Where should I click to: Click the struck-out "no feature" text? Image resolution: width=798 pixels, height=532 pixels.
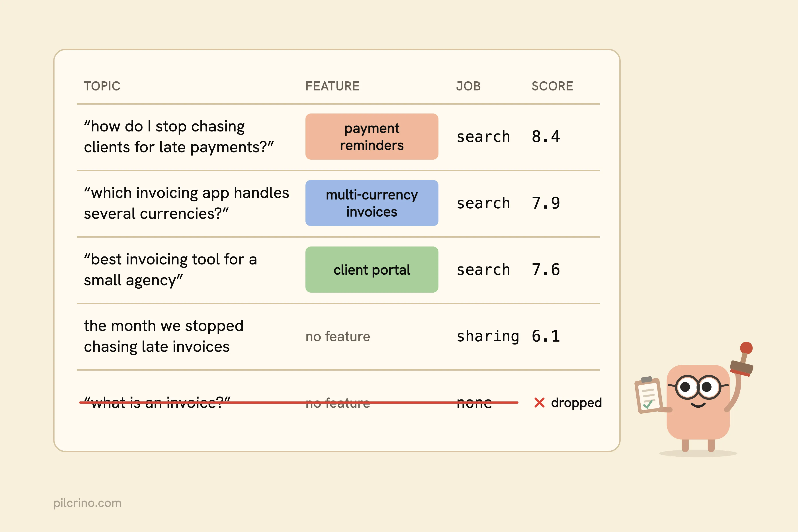pyautogui.click(x=338, y=403)
